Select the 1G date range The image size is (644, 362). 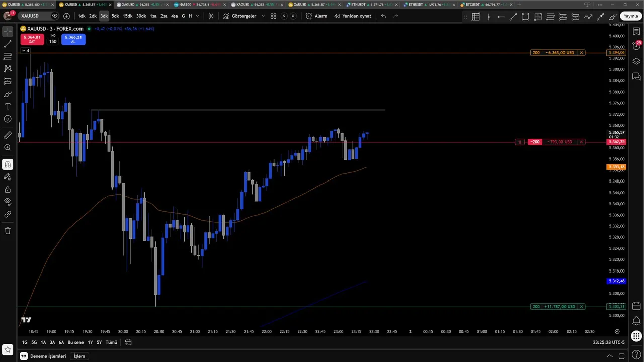click(25, 342)
